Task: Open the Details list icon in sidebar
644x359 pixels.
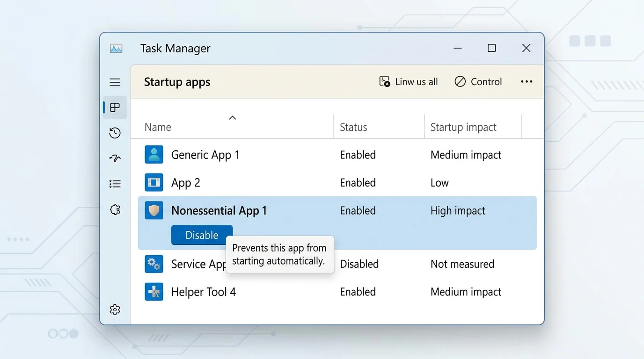Action: (115, 184)
